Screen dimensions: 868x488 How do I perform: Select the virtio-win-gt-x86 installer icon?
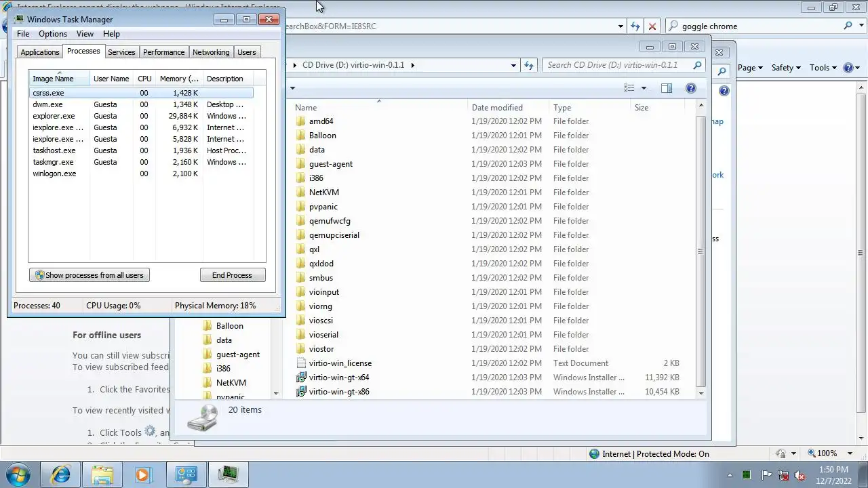[x=301, y=392]
